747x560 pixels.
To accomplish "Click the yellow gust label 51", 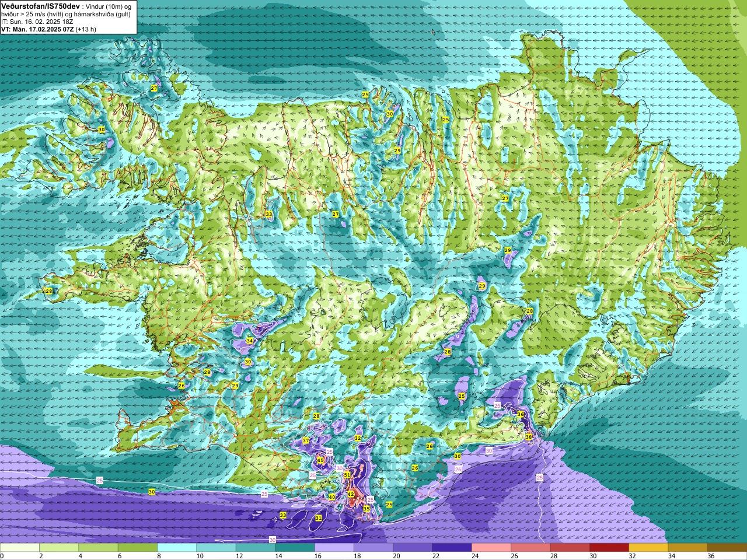I will (x=347, y=475).
